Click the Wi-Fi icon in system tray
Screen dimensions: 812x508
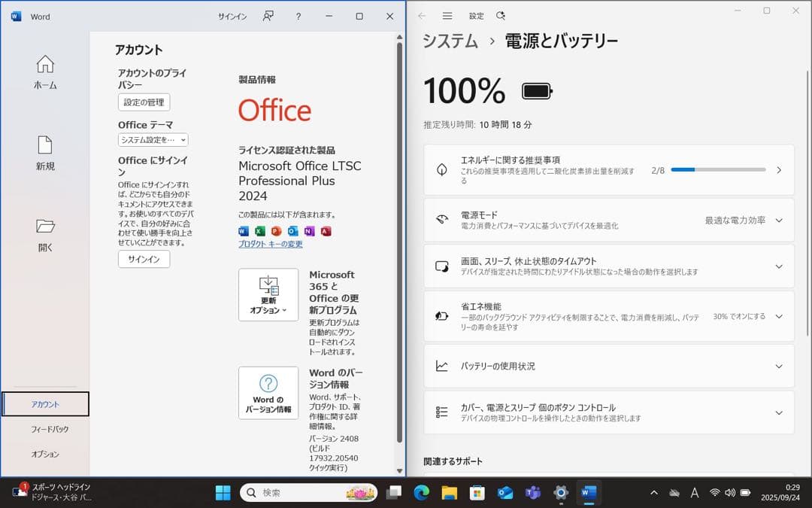click(x=715, y=492)
